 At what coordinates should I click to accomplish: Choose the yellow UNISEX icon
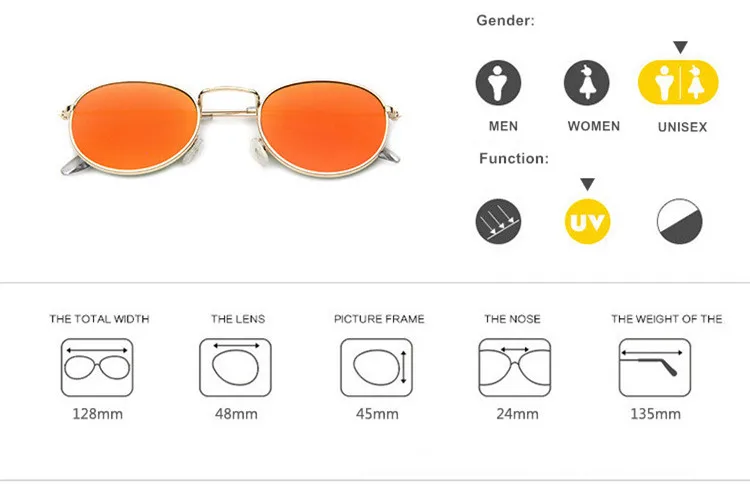point(678,82)
